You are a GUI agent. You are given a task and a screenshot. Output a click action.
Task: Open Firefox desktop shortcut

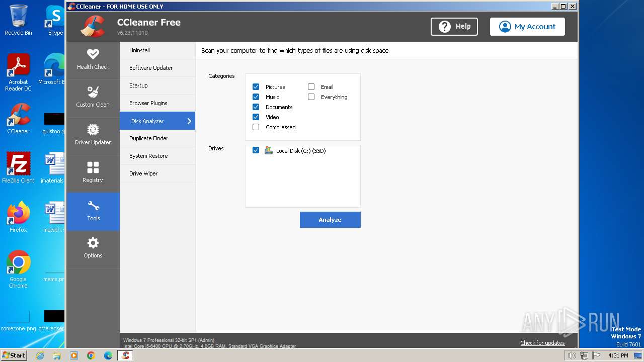coord(18,217)
